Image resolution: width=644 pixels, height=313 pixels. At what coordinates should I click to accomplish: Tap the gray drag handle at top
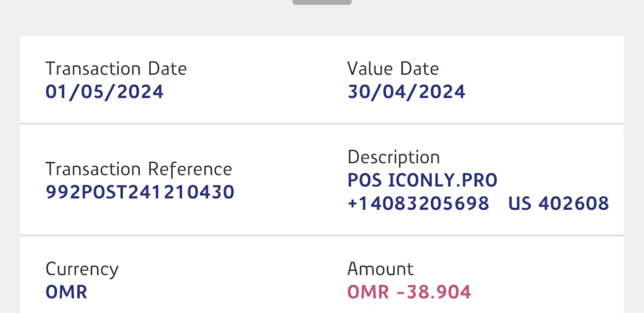(x=321, y=3)
